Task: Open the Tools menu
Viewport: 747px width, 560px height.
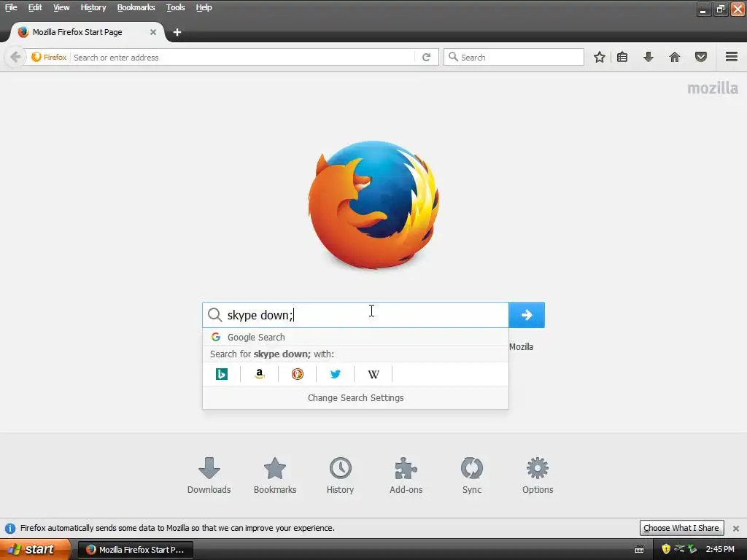Action: point(175,7)
